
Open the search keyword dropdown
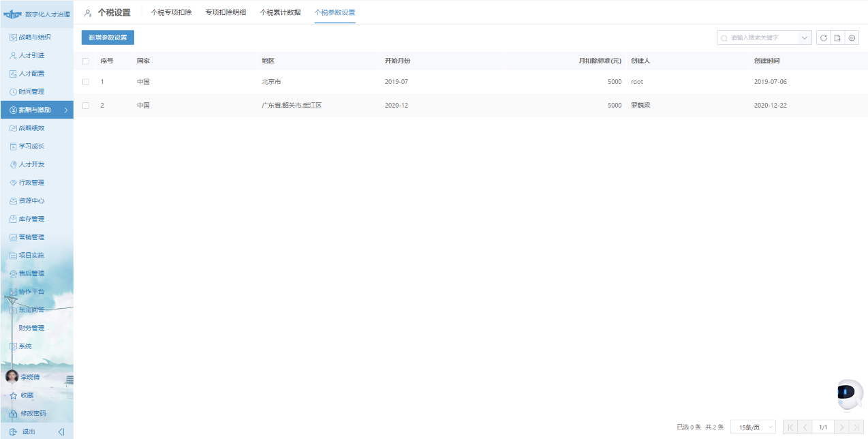(804, 37)
